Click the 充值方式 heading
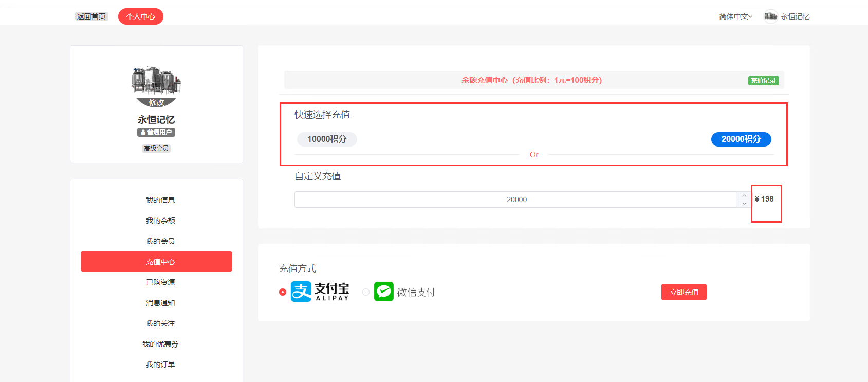The image size is (868, 382). 298,269
